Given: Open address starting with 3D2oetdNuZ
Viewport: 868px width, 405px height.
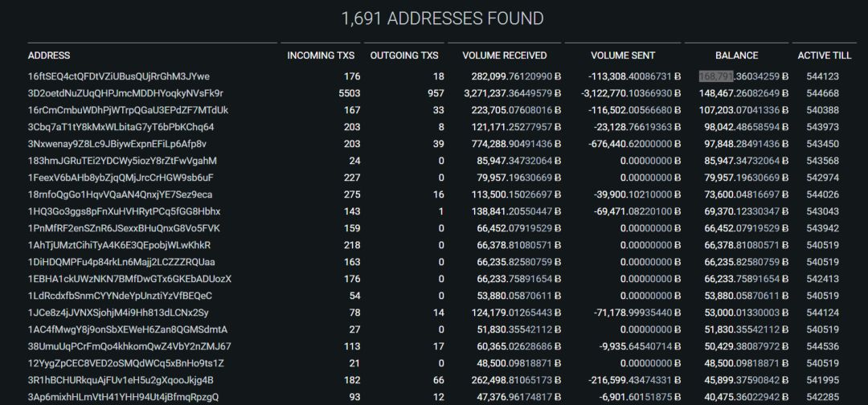Looking at the screenshot, I should [x=125, y=93].
